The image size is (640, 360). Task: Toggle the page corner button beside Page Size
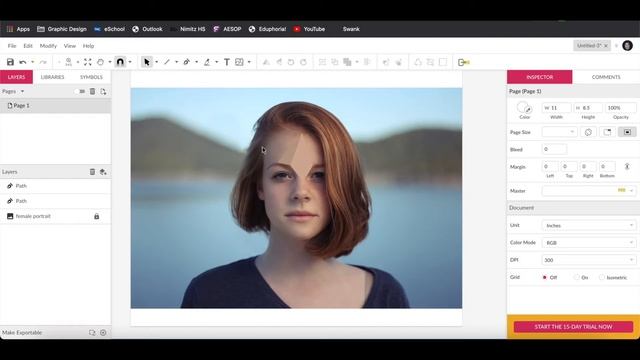(x=607, y=132)
